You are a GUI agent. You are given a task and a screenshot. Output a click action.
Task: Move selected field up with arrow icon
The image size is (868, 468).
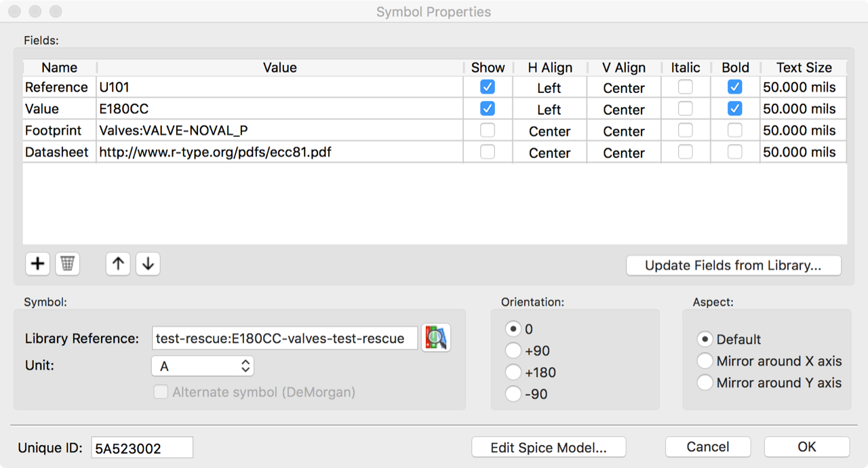pyautogui.click(x=118, y=264)
